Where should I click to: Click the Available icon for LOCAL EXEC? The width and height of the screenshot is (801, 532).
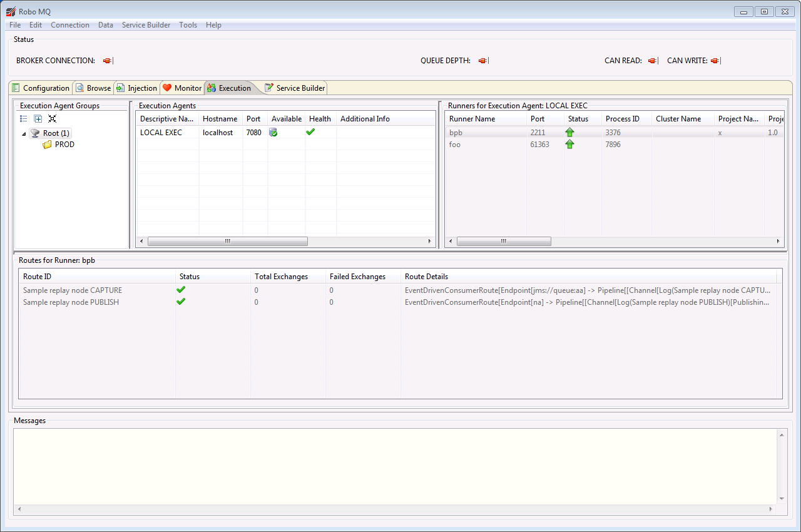273,133
